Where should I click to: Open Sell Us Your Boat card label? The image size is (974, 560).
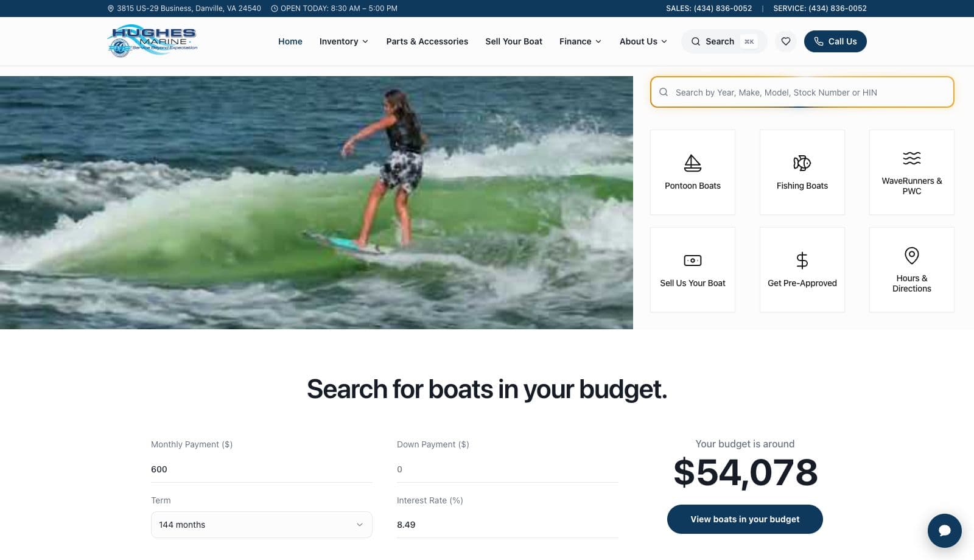coord(693,283)
